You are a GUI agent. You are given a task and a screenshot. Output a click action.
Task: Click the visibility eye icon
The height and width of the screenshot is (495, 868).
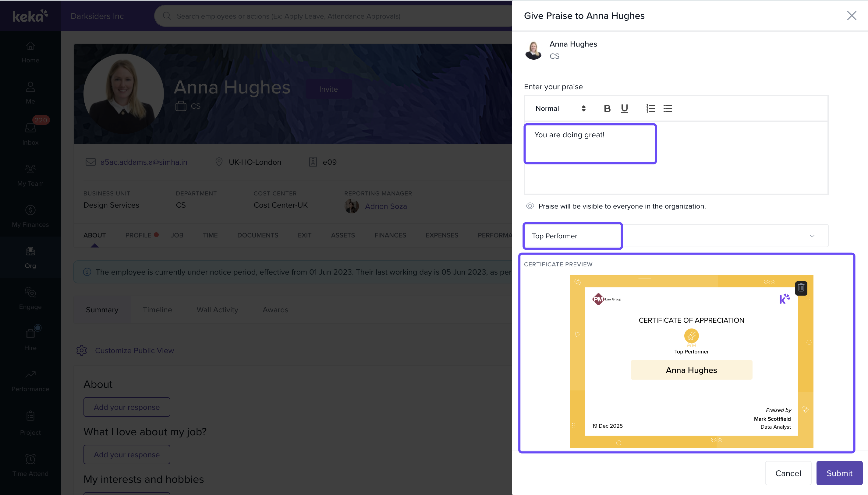tap(530, 206)
